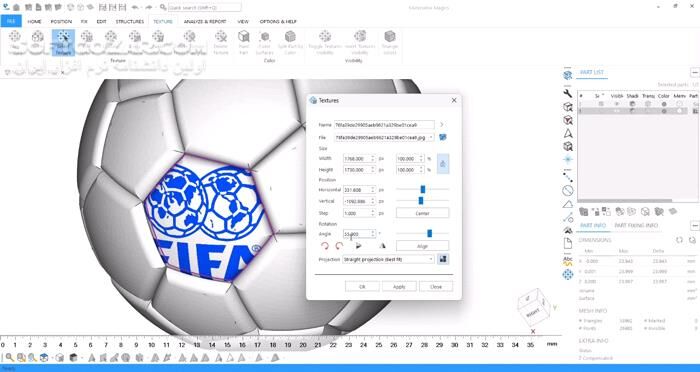Click the home icon in quick access bar

pos(17,8)
